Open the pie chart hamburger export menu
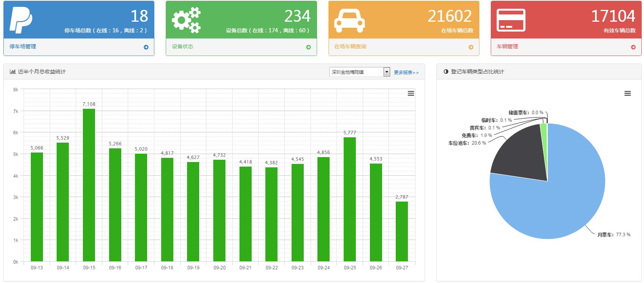The height and width of the screenshot is (283, 644). 627,94
